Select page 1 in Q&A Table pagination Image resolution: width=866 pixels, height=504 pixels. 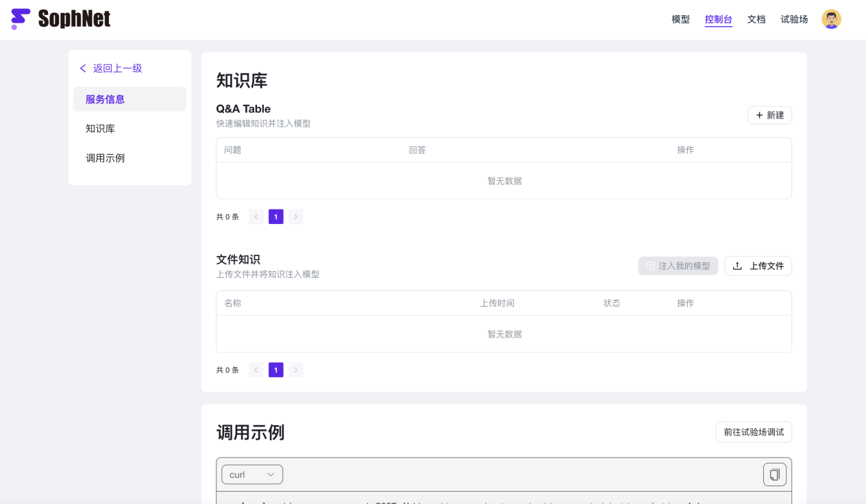point(276,216)
